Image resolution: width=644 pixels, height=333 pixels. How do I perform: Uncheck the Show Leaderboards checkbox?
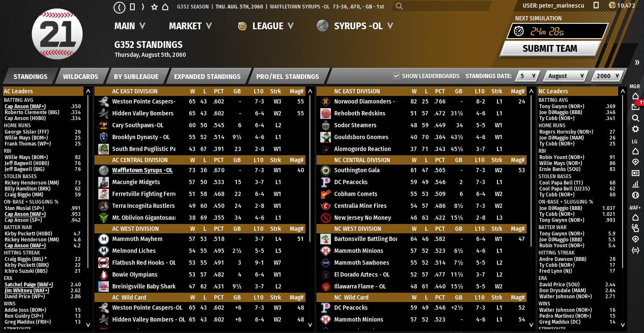click(397, 76)
